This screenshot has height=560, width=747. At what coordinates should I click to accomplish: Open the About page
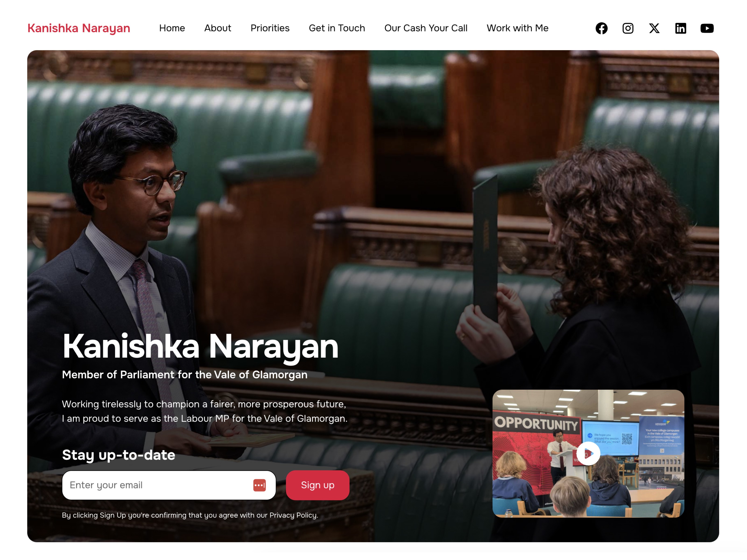click(x=218, y=28)
